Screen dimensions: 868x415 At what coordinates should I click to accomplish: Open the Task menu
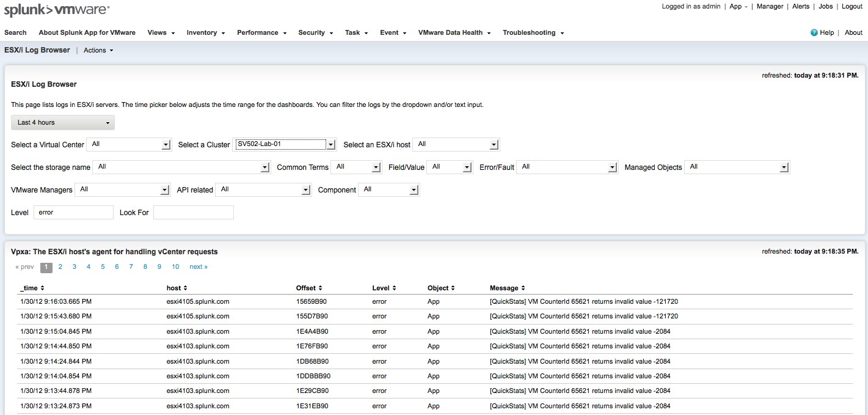[x=356, y=32]
